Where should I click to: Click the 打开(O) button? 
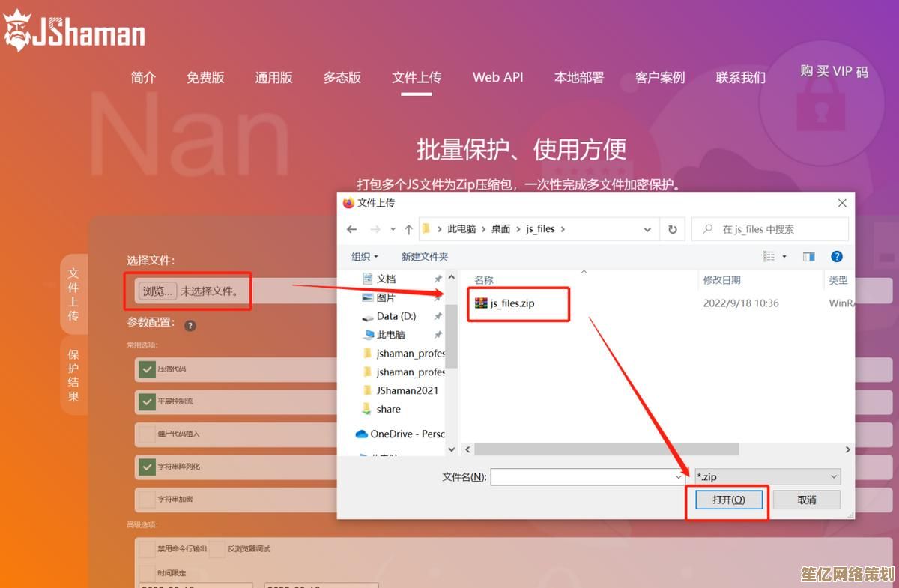[728, 500]
